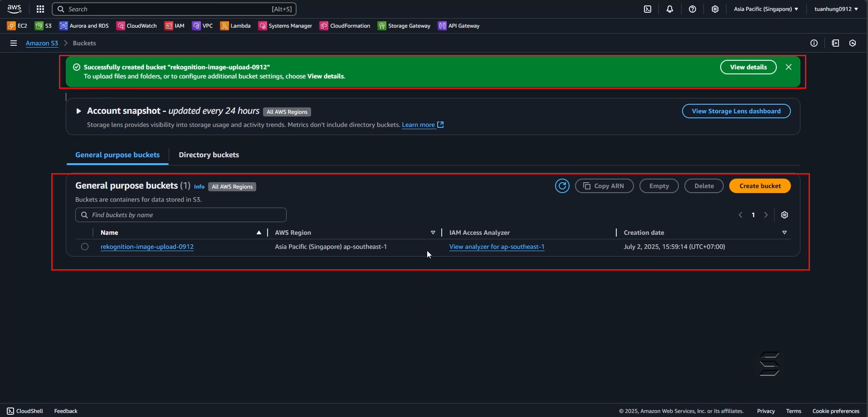This screenshot has height=417, width=868.
Task: Click the Create bucket button
Action: pos(760,186)
